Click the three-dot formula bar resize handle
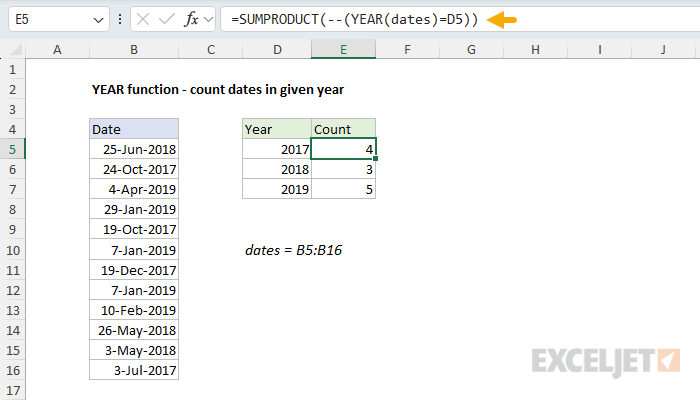This screenshot has width=700, height=400. (120, 19)
